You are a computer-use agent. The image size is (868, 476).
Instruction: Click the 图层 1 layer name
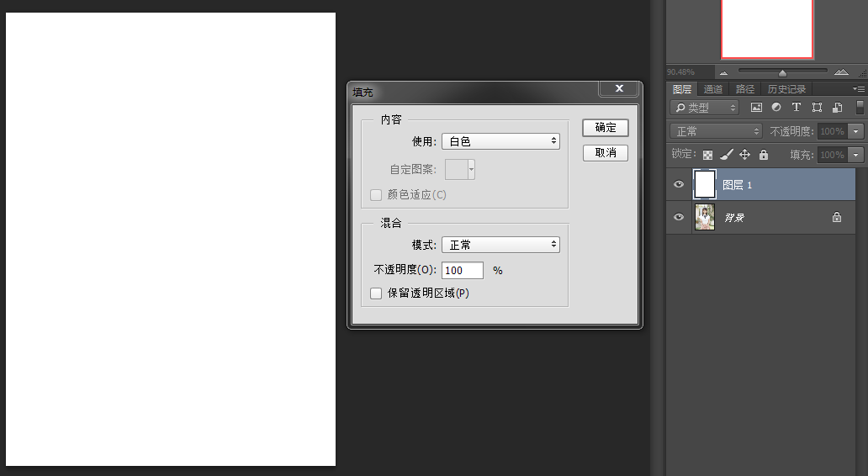point(738,185)
